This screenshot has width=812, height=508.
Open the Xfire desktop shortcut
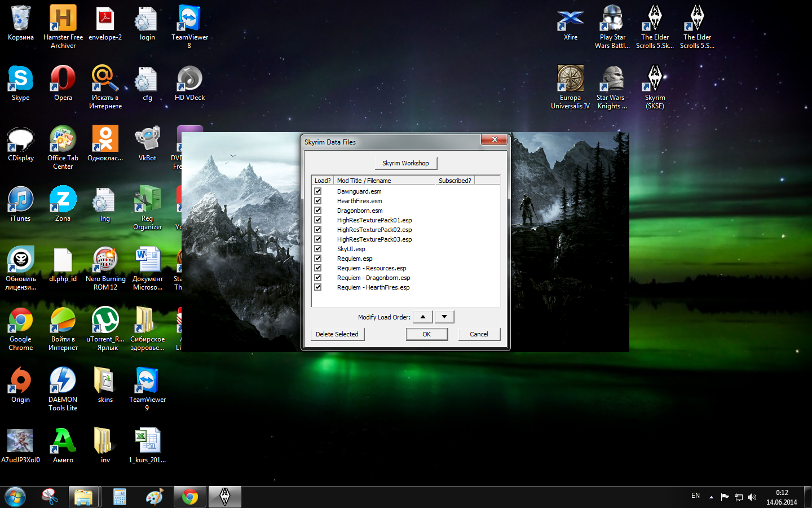coord(571,23)
